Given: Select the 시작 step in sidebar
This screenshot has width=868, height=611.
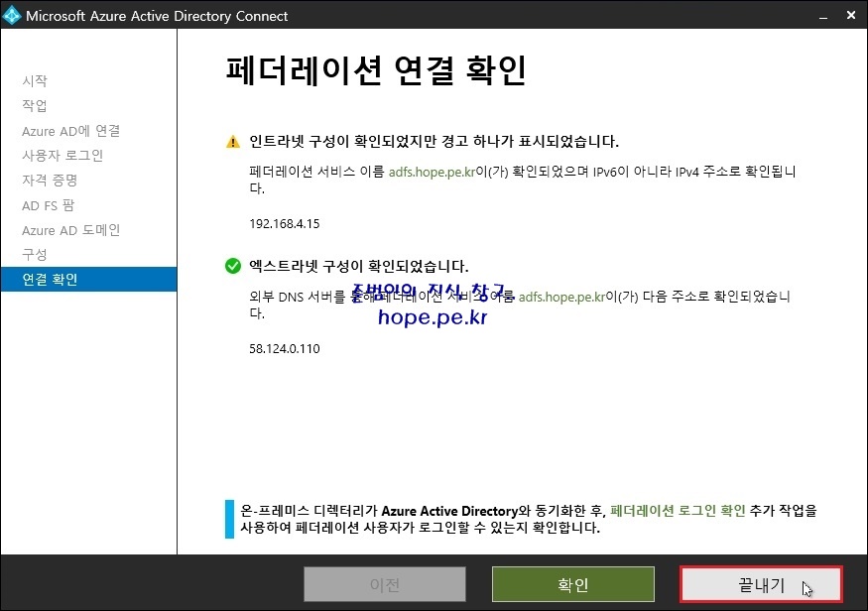Looking at the screenshot, I should (35, 80).
